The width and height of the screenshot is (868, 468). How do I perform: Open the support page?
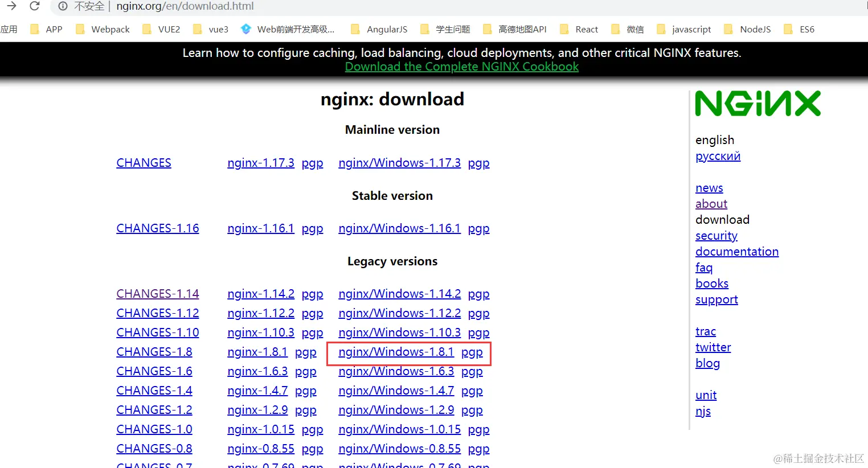tap(716, 299)
